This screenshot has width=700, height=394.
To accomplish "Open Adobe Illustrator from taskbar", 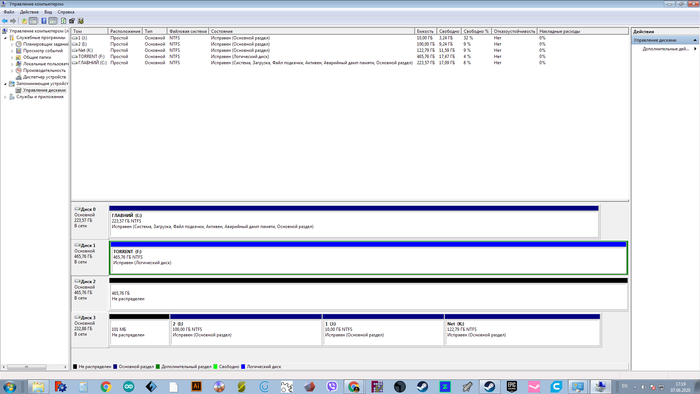I will [x=196, y=386].
